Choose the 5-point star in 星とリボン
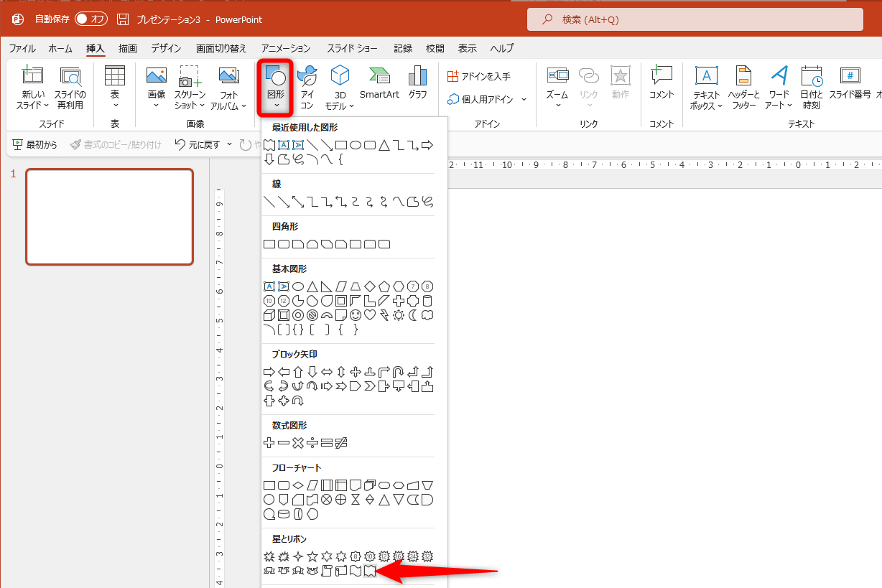 (x=312, y=556)
